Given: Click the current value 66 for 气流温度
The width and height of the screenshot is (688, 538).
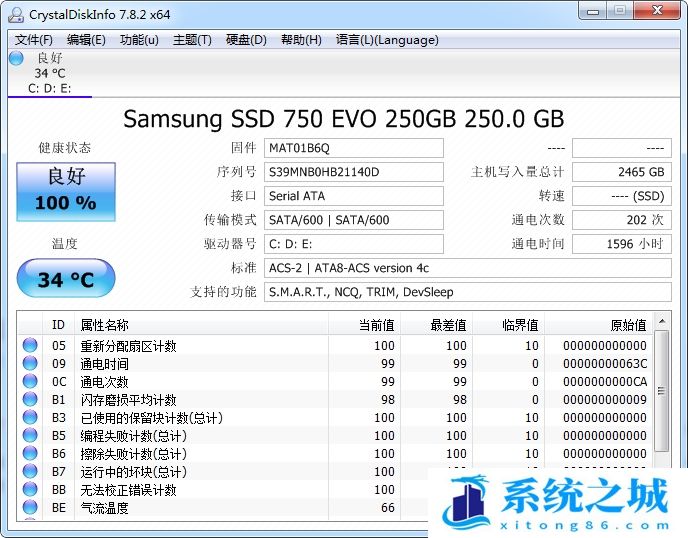Looking at the screenshot, I should tap(387, 508).
